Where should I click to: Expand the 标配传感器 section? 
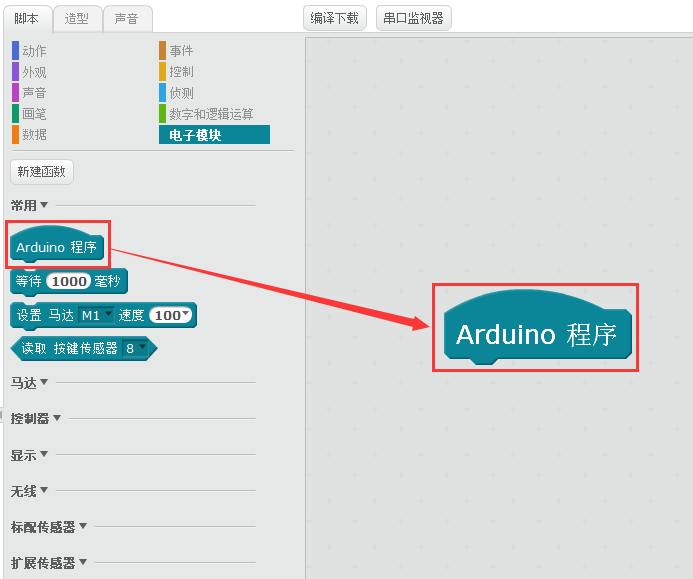click(49, 526)
